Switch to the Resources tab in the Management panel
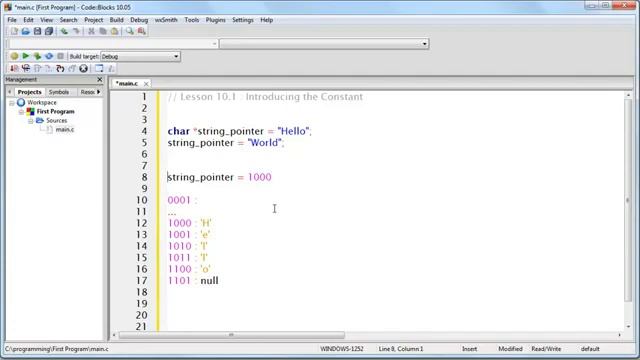This screenshot has height=360, width=640. 87,92
